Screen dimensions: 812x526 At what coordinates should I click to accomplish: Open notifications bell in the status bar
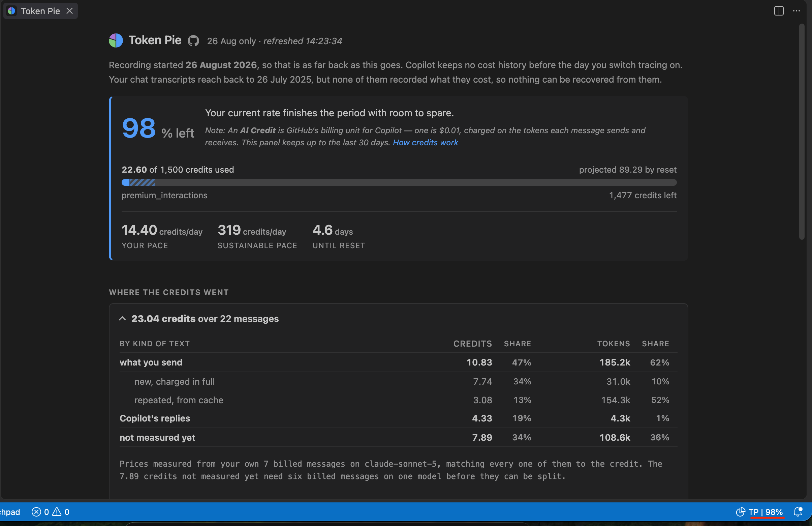pyautogui.click(x=798, y=512)
